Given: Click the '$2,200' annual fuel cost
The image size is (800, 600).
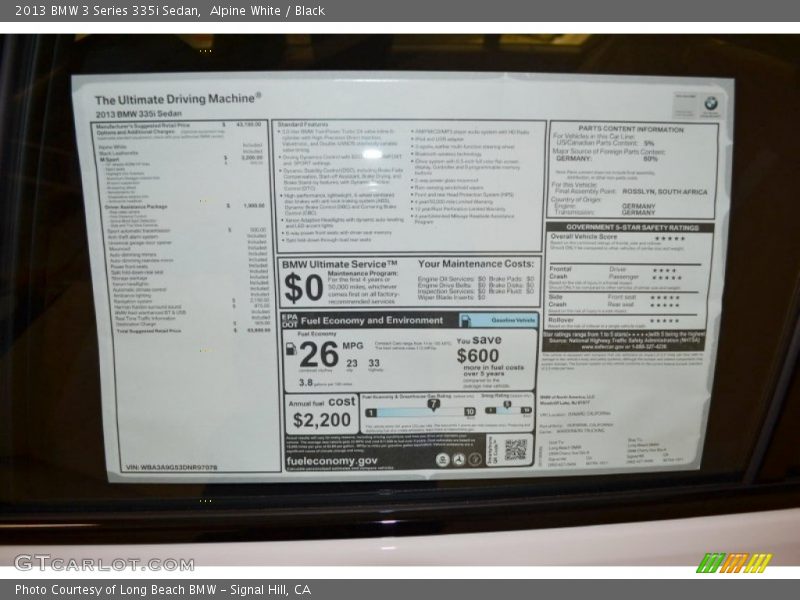Looking at the screenshot, I should [x=322, y=420].
